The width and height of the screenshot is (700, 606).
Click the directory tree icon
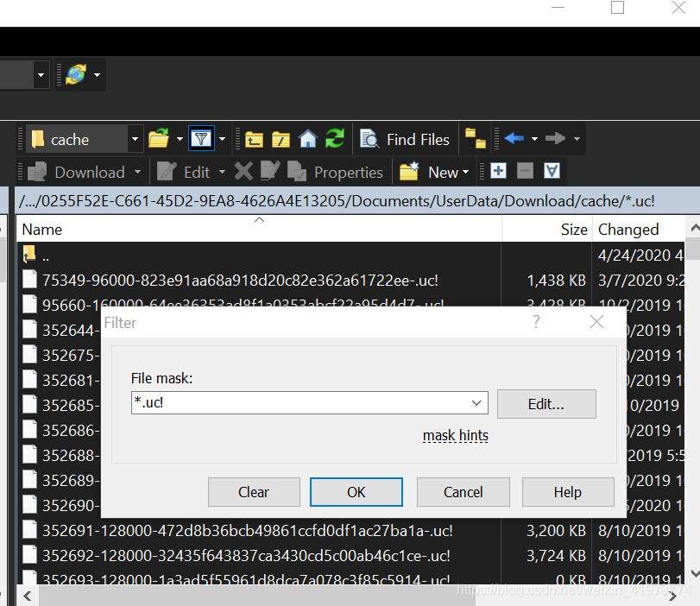coord(475,138)
